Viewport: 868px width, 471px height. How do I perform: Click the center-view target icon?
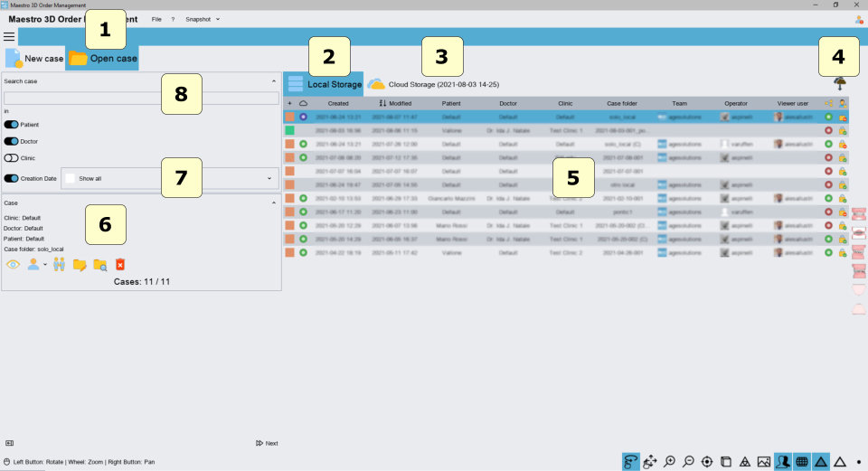(x=707, y=462)
